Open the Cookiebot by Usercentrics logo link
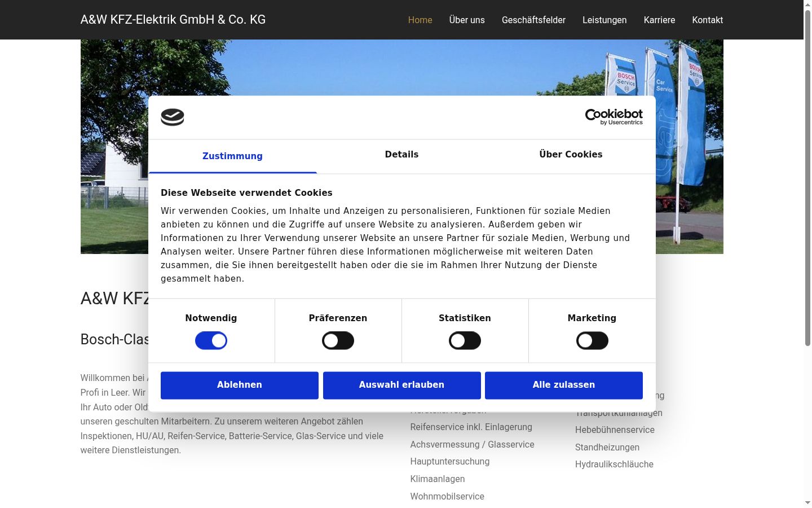The height and width of the screenshot is (508, 812). [614, 117]
